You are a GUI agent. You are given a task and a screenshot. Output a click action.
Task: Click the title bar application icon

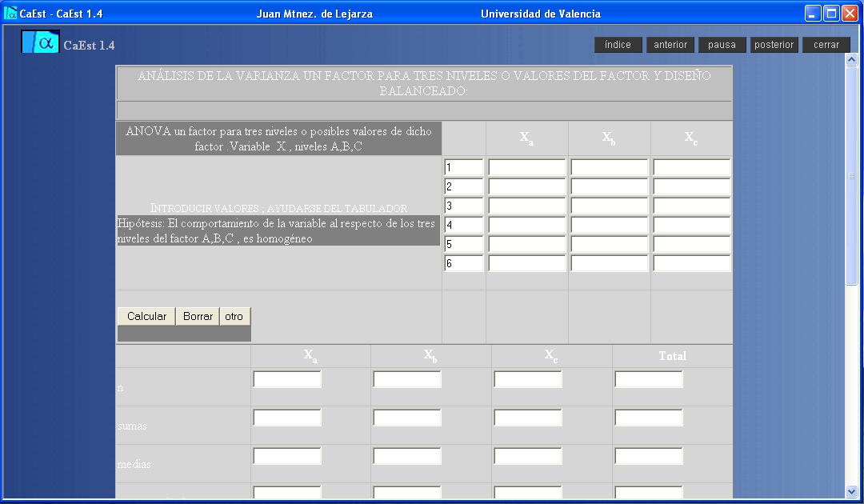click(x=10, y=13)
